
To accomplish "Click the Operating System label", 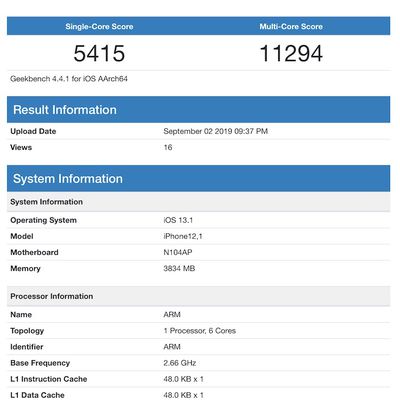I will [43, 220].
